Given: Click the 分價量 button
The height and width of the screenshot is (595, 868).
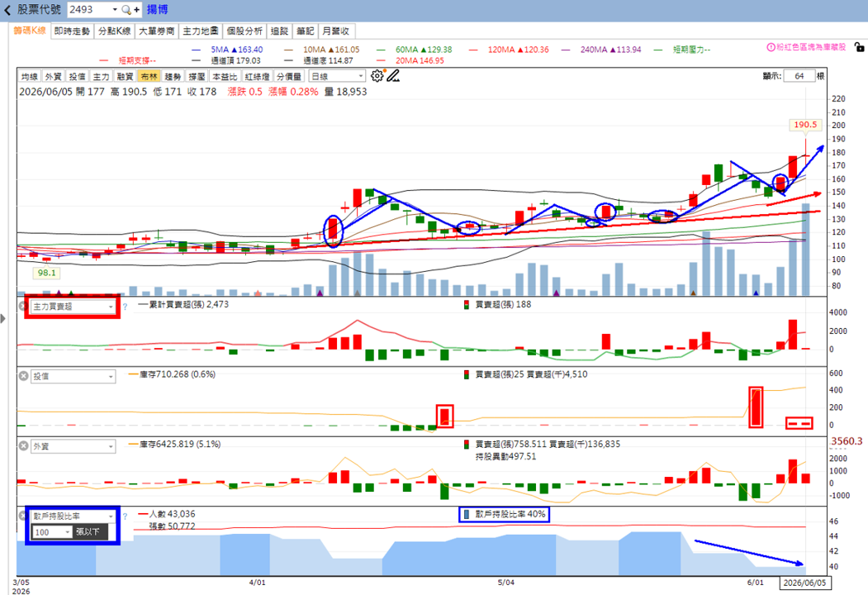Looking at the screenshot, I should click(x=290, y=77).
